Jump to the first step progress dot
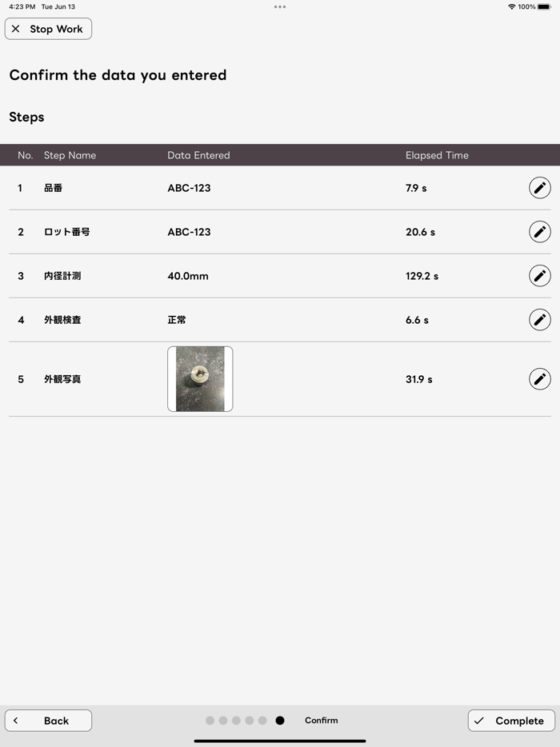Viewport: 560px width, 747px height. click(210, 721)
